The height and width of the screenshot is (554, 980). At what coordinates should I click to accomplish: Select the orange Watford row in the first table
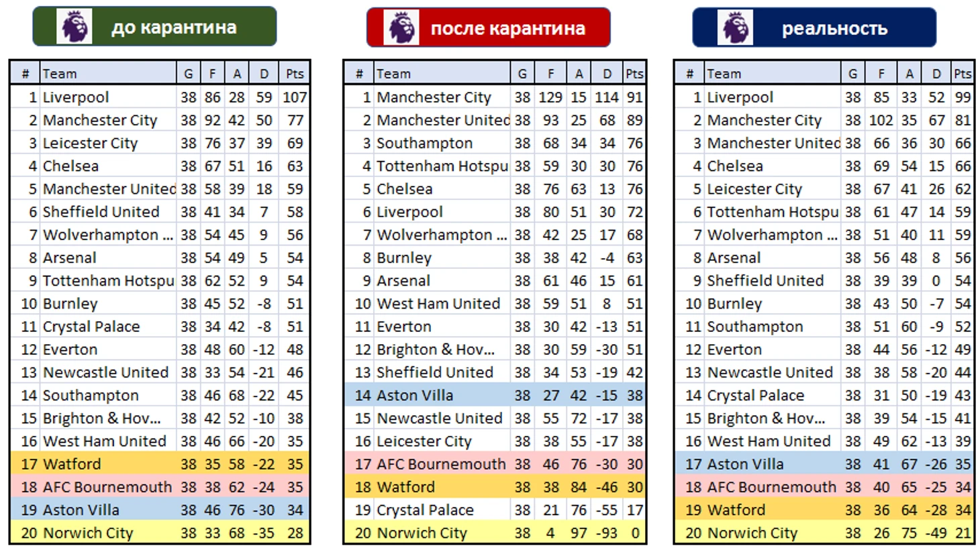[160, 464]
